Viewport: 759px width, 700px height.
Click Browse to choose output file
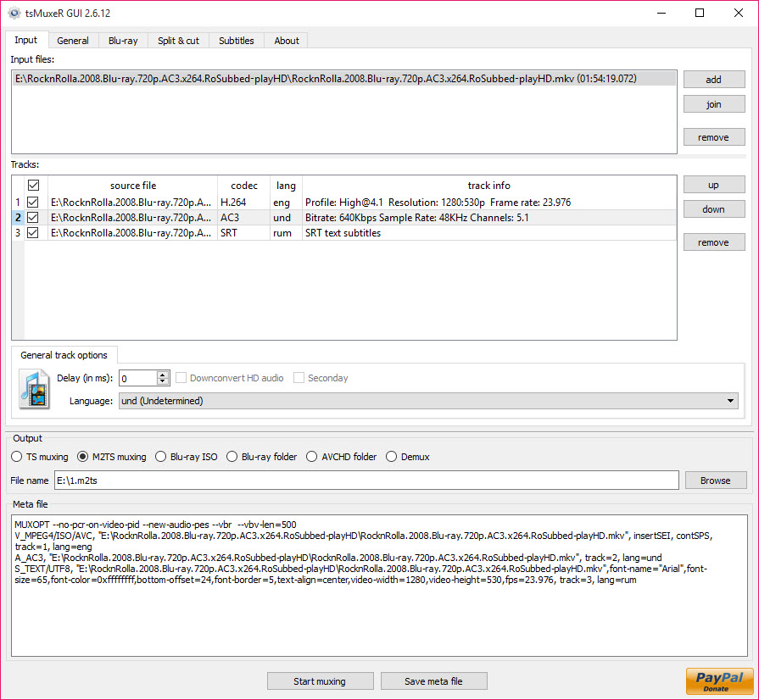click(x=716, y=481)
